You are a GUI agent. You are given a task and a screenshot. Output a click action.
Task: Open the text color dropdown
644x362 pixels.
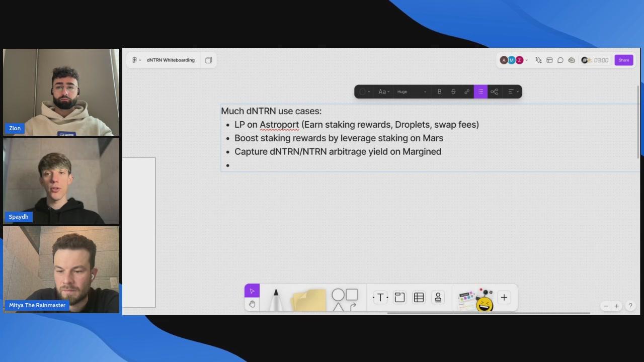364,92
